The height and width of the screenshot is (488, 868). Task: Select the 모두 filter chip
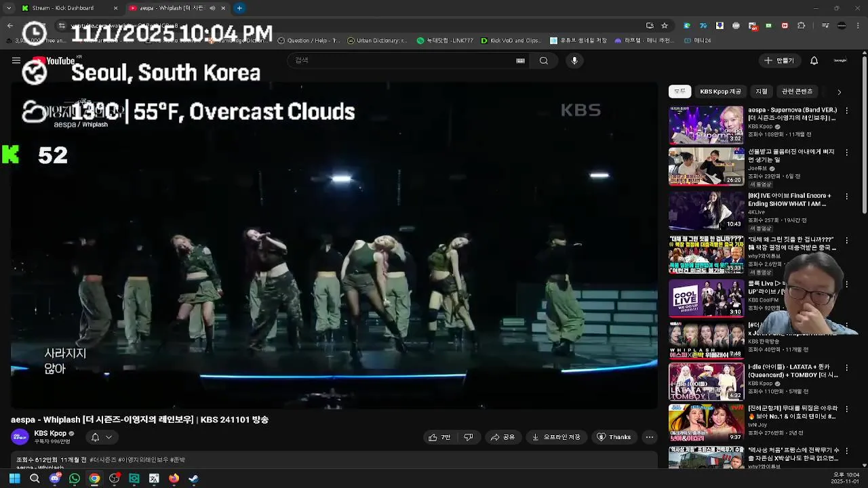679,91
